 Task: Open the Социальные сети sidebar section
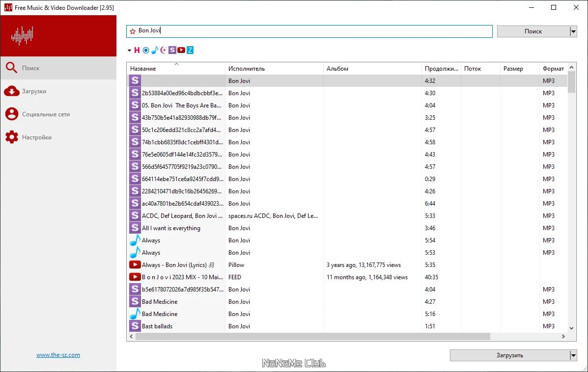[x=58, y=114]
